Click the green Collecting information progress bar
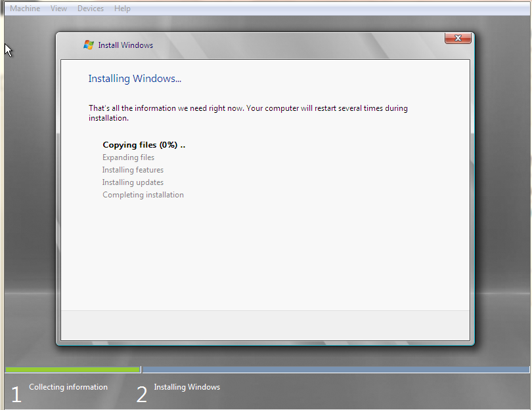Viewport: 532px width, 410px height. [73, 370]
